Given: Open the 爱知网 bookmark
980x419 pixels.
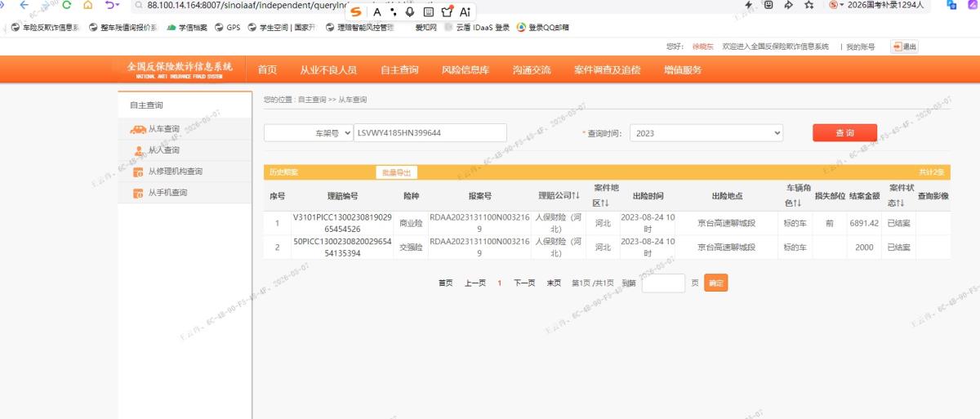Looking at the screenshot, I should tap(425, 27).
